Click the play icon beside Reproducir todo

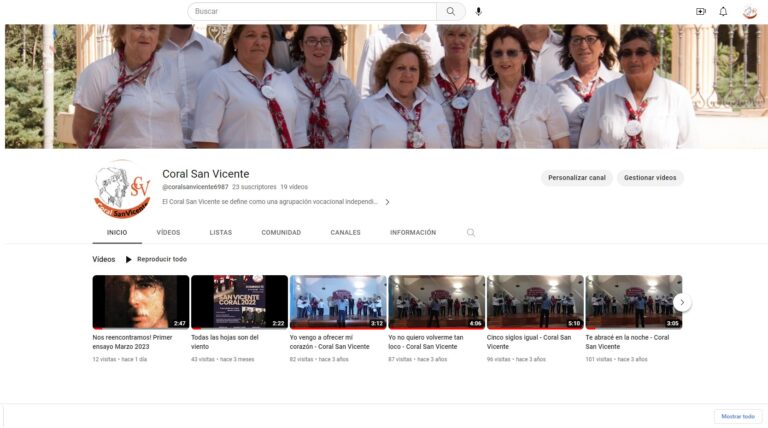coord(128,259)
